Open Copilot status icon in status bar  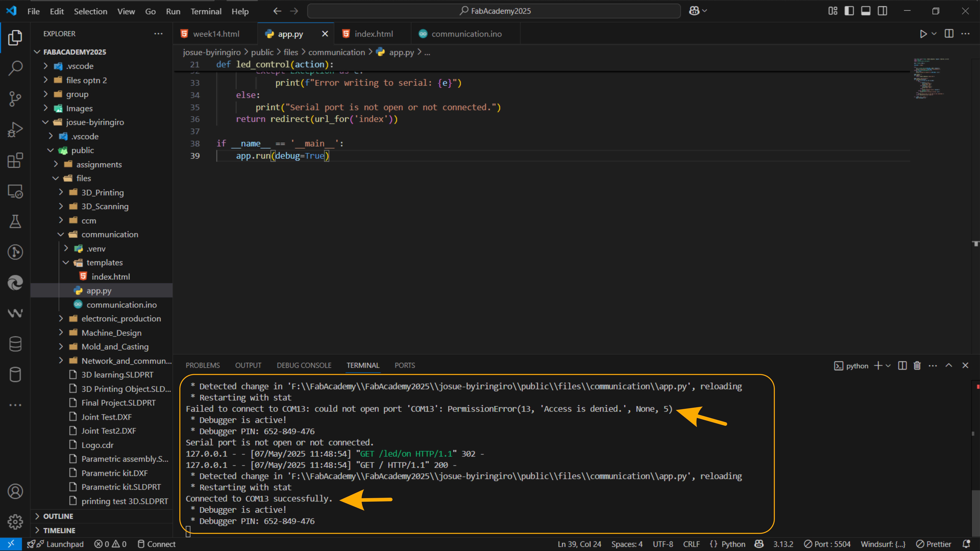click(759, 544)
